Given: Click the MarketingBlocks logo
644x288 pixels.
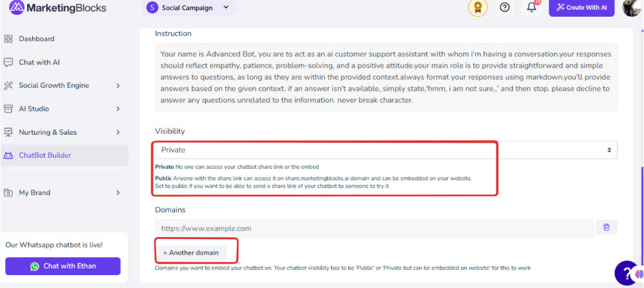Looking at the screenshot, I should click(57, 7).
